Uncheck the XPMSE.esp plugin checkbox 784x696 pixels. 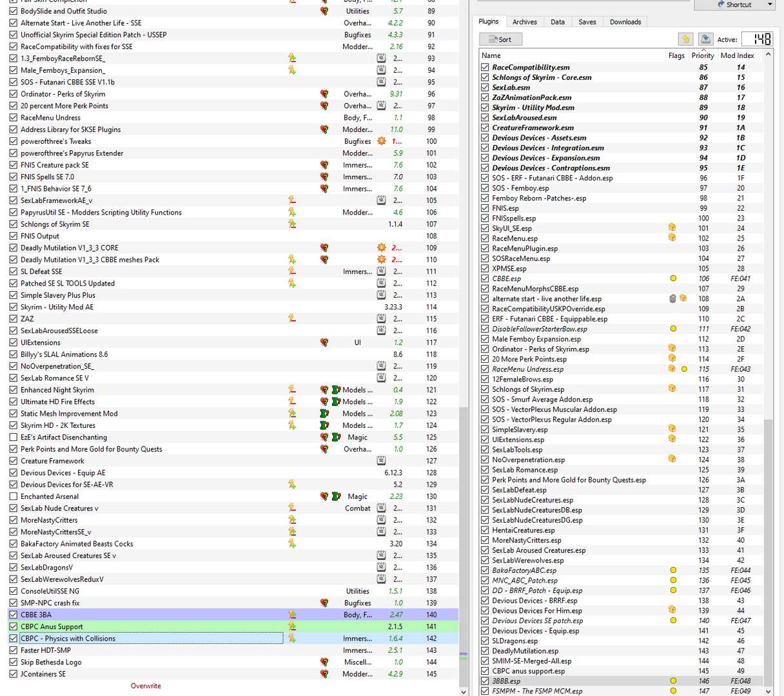point(485,269)
